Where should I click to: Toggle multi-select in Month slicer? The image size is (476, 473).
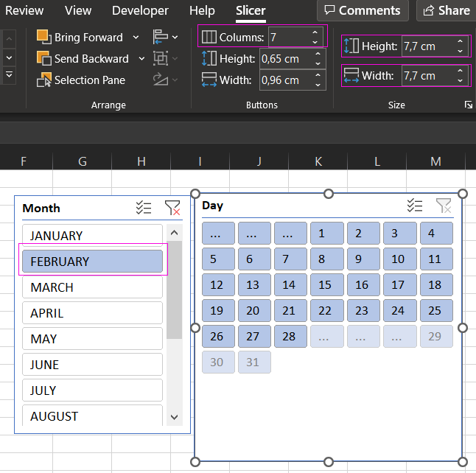[144, 208]
